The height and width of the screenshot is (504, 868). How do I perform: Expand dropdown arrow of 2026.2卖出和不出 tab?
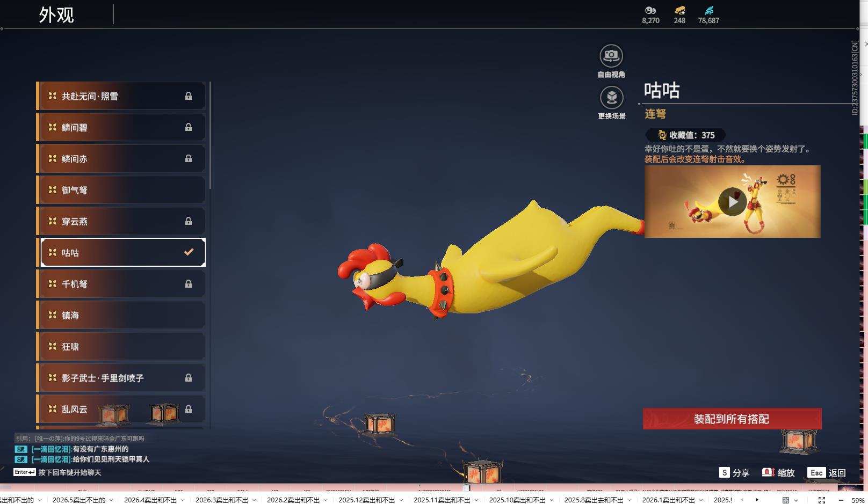click(325, 500)
